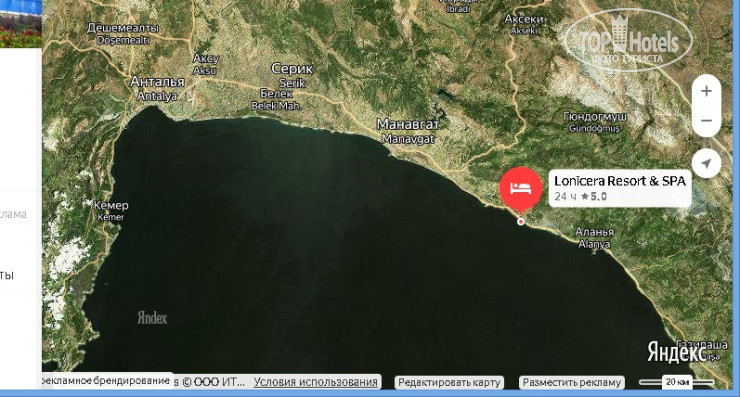Click Редактировать карту button
The height and width of the screenshot is (397, 740).
(x=449, y=382)
